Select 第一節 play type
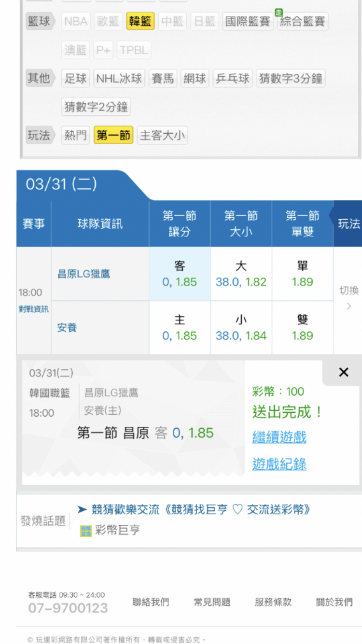362x644 pixels. pos(113,135)
